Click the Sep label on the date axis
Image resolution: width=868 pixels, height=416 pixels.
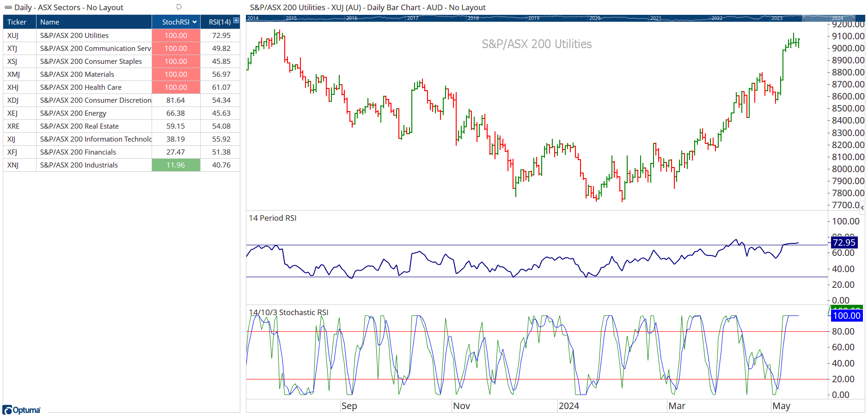[x=349, y=406]
